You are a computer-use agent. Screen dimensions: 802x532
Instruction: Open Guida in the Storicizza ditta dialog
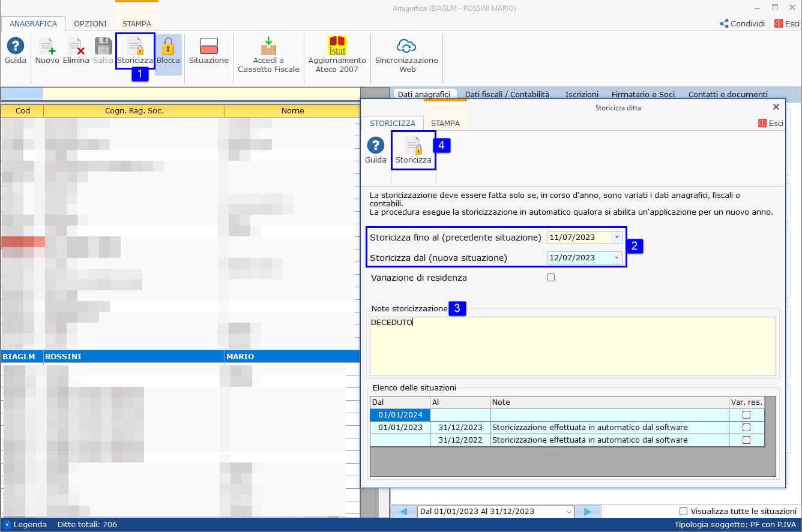pos(376,151)
